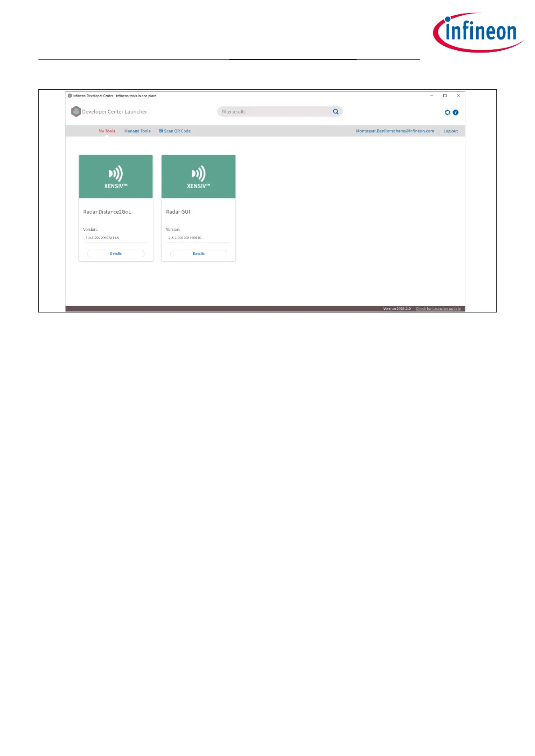Open settings via the gear icon
The image size is (535, 756).
[447, 112]
